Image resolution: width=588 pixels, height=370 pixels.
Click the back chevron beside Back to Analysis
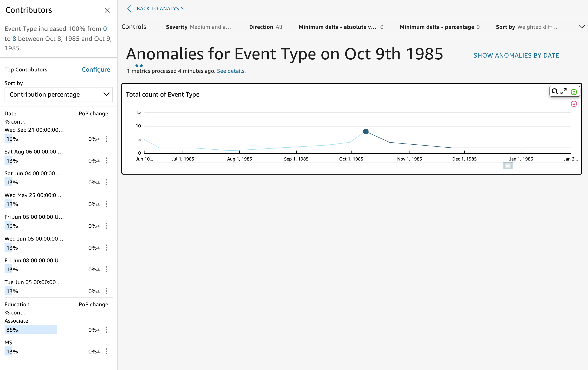point(129,9)
